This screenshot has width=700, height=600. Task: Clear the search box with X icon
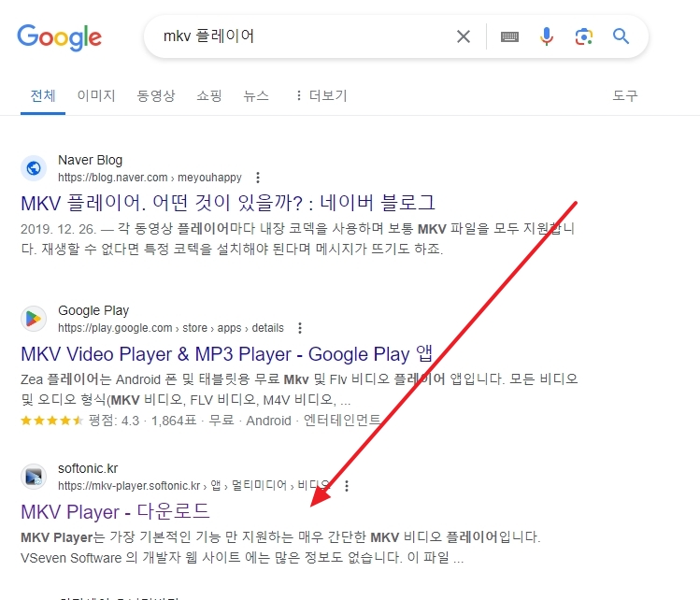coord(464,36)
